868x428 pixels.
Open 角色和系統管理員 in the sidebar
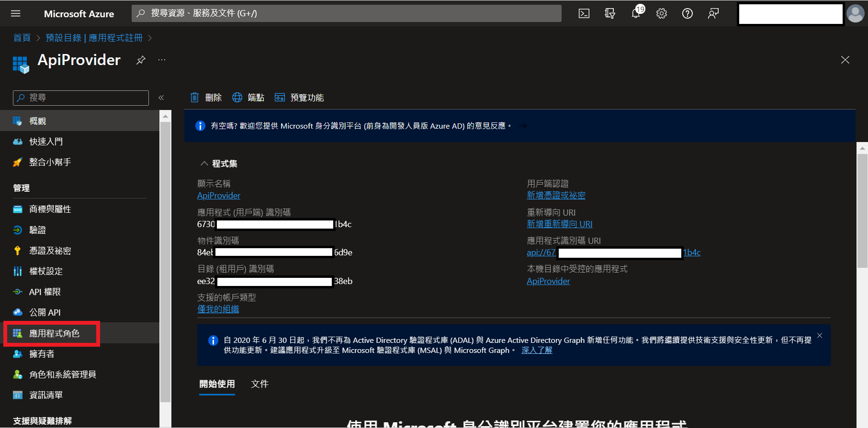(79, 374)
